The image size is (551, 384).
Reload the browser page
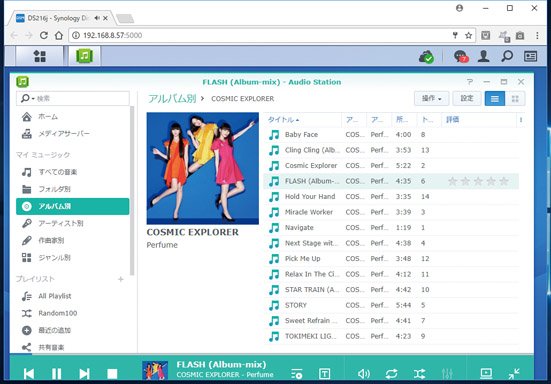click(x=44, y=35)
